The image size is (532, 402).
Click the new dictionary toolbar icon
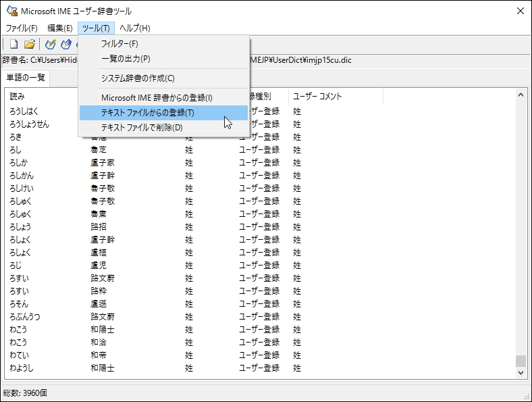14,44
